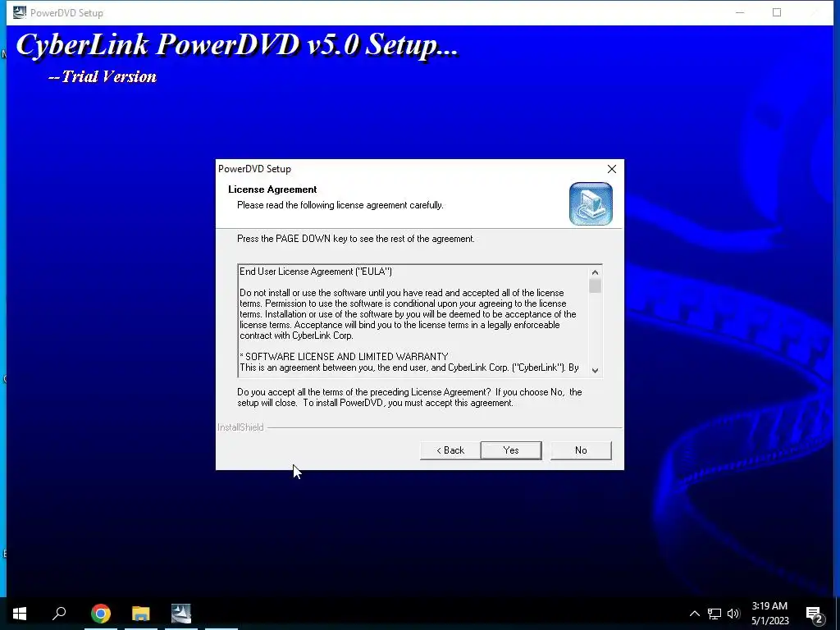The image size is (840, 630).
Task: Close the PowerDVD Setup license dialog
Action: (611, 169)
